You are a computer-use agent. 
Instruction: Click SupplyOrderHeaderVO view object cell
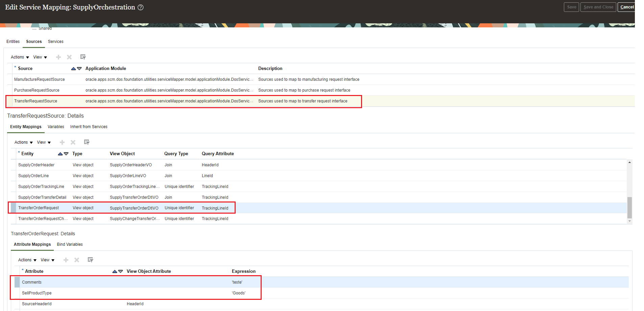coord(131,165)
